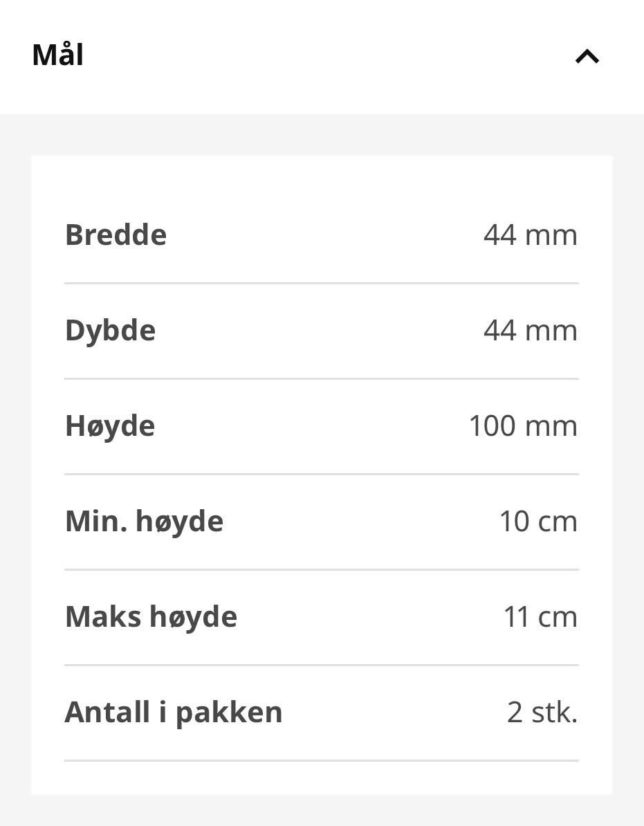Click the 2 stk. quantity value
The image size is (644, 826).
pos(542,713)
